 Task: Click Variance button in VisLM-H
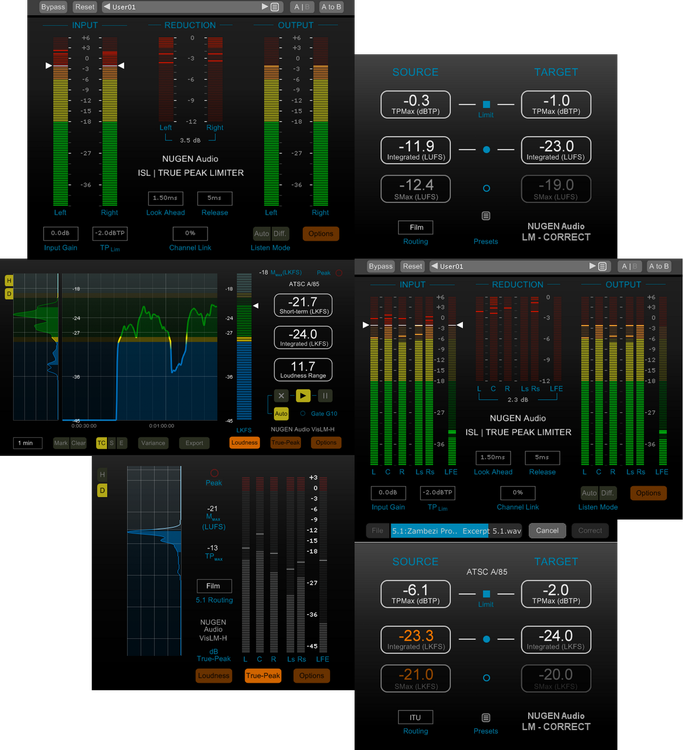153,443
